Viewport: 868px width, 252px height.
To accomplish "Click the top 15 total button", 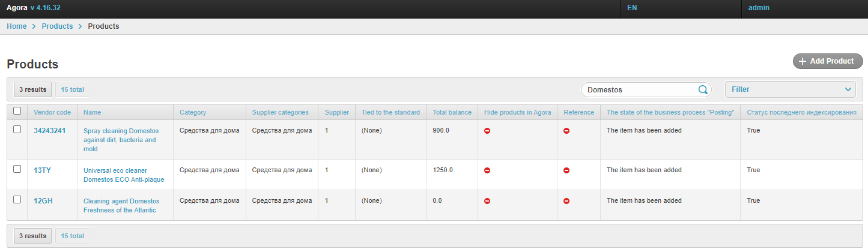I will click(72, 89).
